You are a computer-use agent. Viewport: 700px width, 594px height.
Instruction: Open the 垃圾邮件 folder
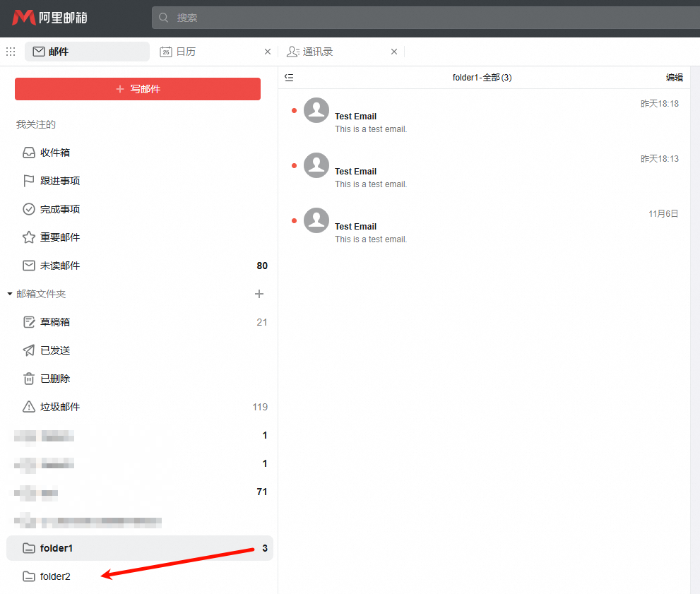point(140,407)
